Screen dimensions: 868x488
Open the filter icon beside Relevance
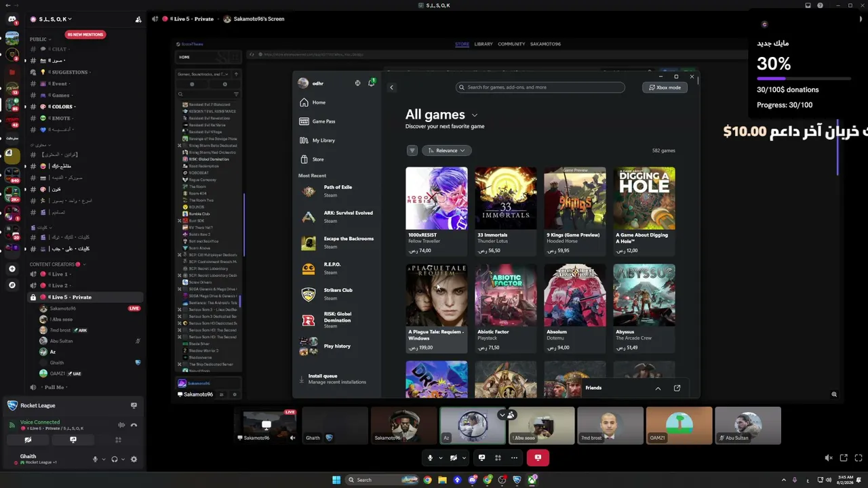[x=412, y=150]
